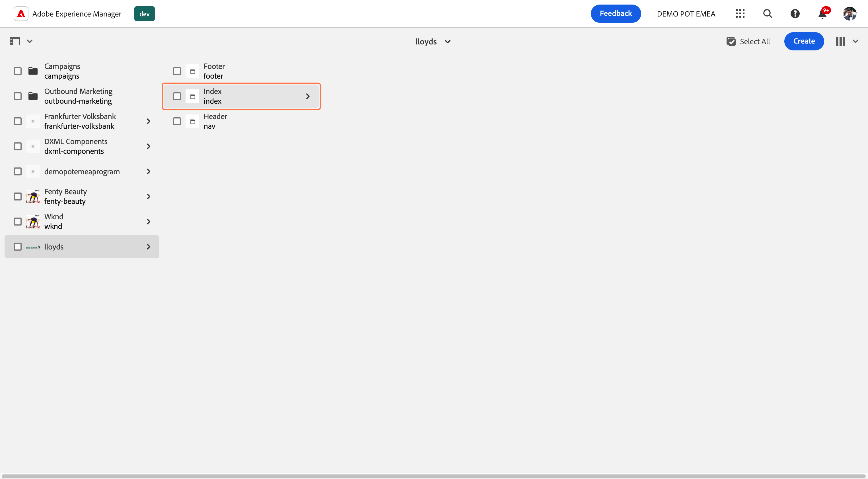
Task: Expand the Frankfurter Volksbank chevron
Action: pyautogui.click(x=148, y=121)
